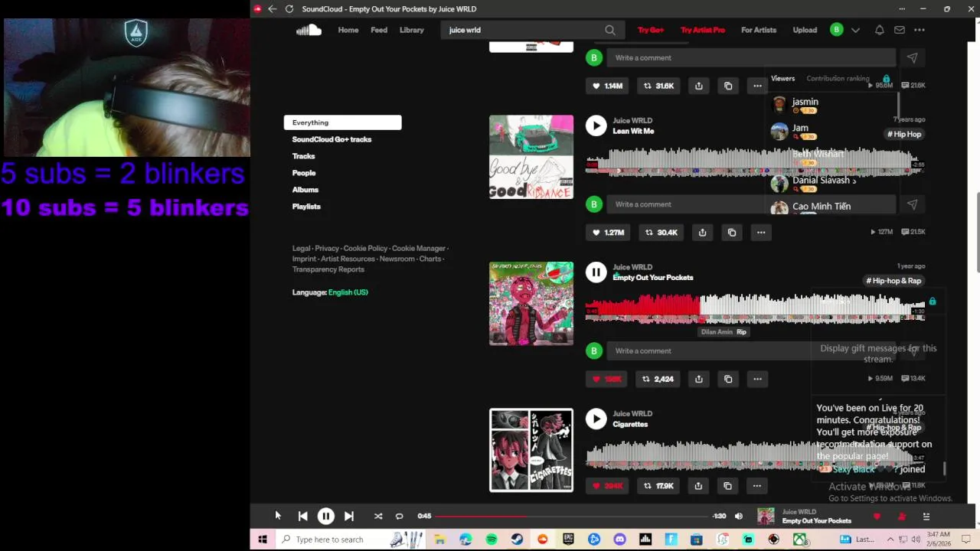The image size is (980, 551).
Task: Filter results by People
Action: click(x=304, y=173)
